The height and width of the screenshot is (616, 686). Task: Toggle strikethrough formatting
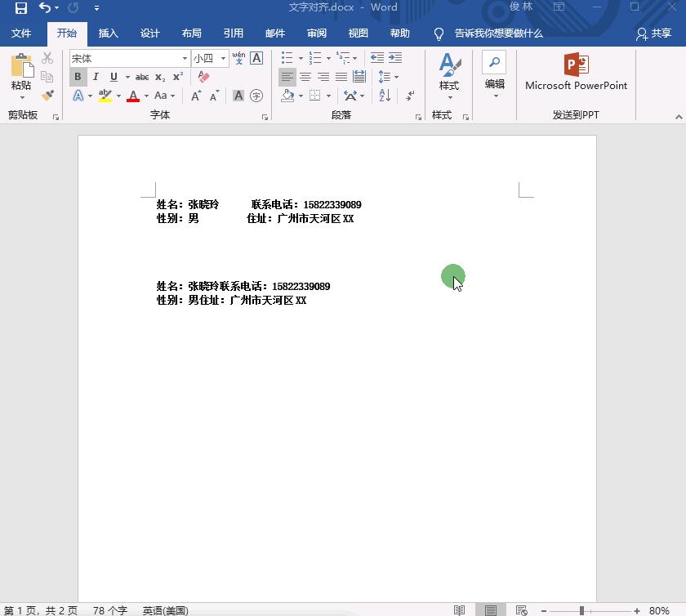click(144, 76)
